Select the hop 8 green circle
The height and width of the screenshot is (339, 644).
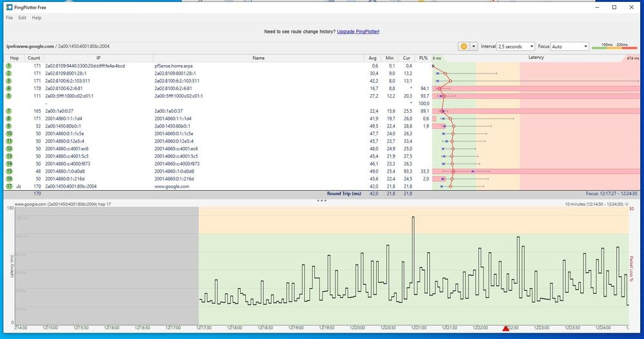pos(8,119)
